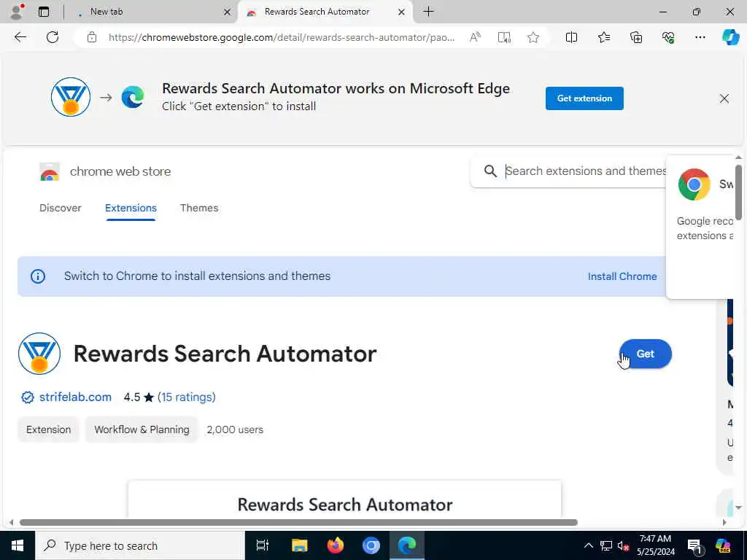This screenshot has height=560, width=747.
Task: Click the Type here to search box
Action: 139,545
